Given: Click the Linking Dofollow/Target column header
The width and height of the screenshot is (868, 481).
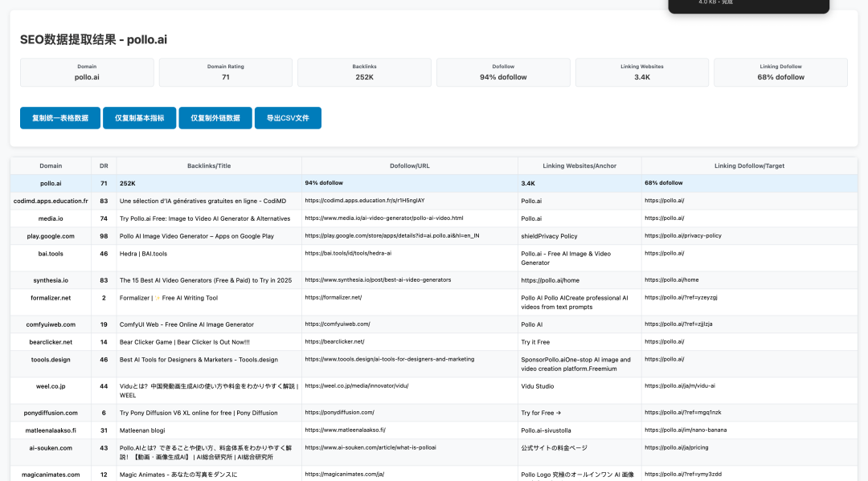Looking at the screenshot, I should (x=750, y=166).
